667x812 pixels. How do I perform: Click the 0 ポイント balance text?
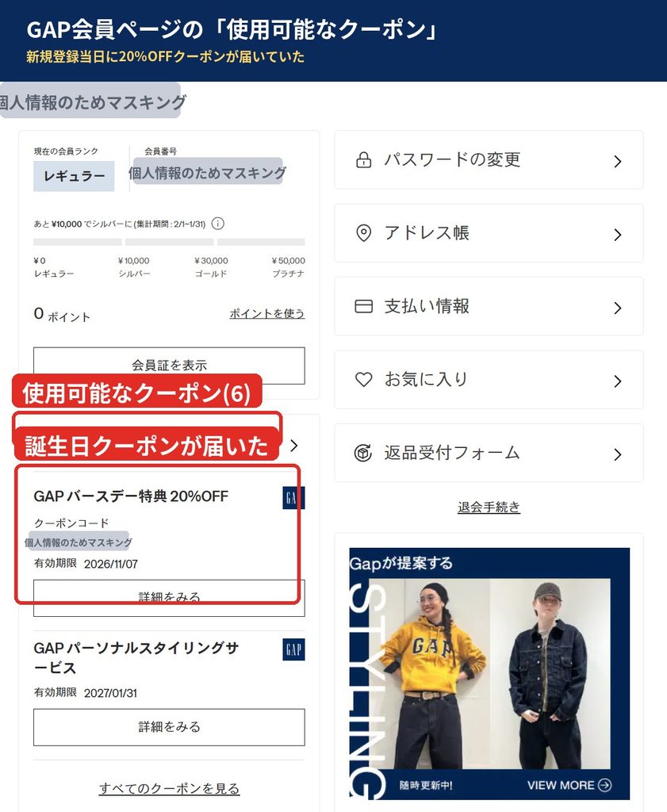coord(62,314)
